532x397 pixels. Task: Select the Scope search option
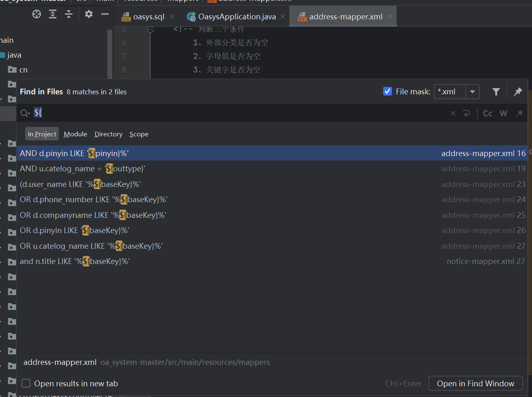point(139,134)
